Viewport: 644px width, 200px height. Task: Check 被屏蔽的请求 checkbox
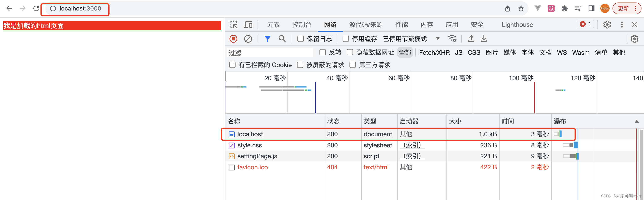(x=300, y=65)
